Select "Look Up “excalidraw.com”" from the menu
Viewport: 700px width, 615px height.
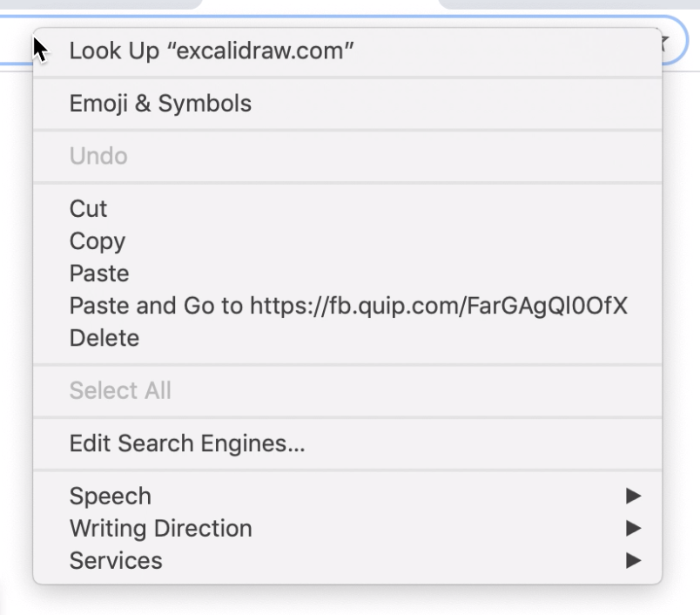click(x=211, y=50)
